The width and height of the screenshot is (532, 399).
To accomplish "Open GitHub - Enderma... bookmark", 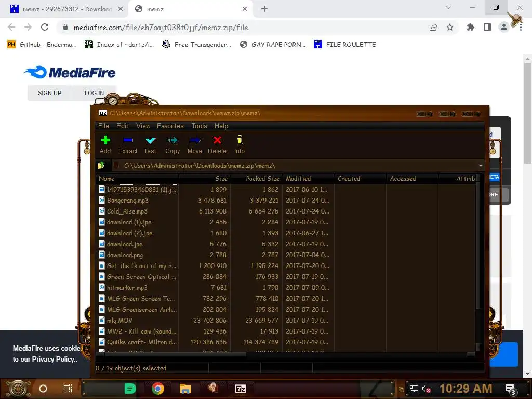I will 42,45.
